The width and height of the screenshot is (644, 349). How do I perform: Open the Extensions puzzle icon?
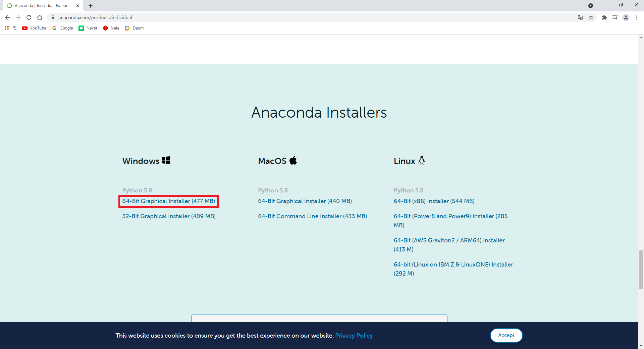604,17
